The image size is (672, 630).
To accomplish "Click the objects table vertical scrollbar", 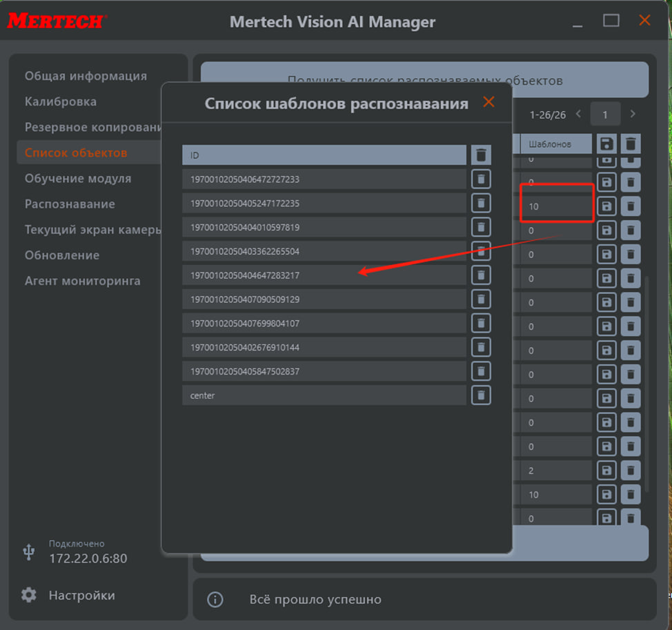I will click(x=646, y=380).
